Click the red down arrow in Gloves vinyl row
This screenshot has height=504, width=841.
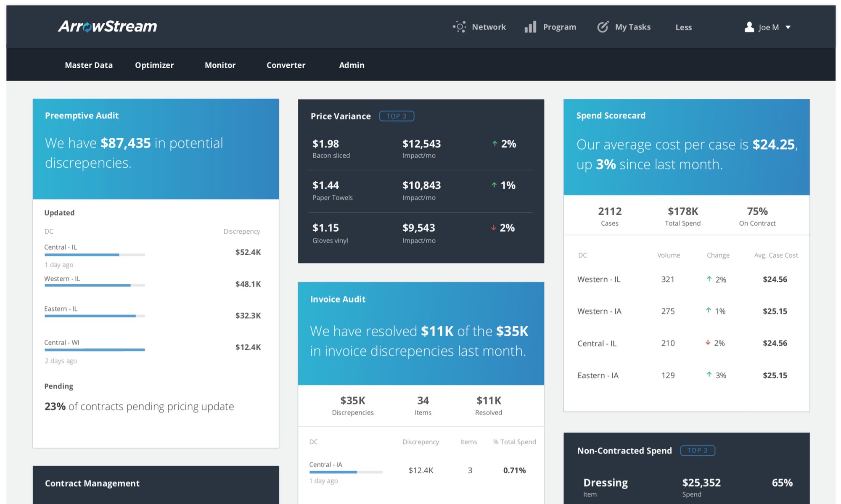pyautogui.click(x=494, y=228)
